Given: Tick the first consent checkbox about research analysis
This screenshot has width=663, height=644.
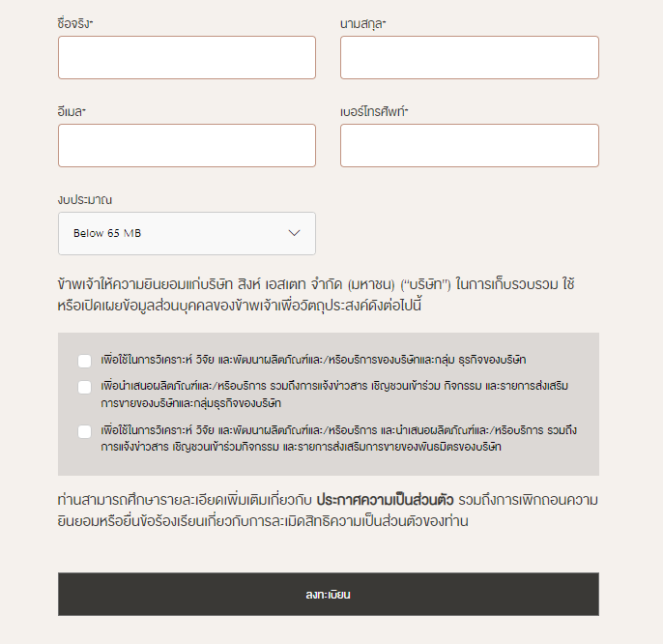Looking at the screenshot, I should tap(85, 361).
